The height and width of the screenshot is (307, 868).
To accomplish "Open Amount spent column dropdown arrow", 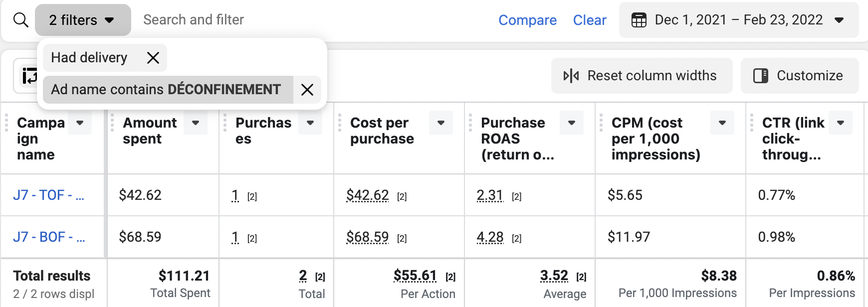I will (x=196, y=123).
